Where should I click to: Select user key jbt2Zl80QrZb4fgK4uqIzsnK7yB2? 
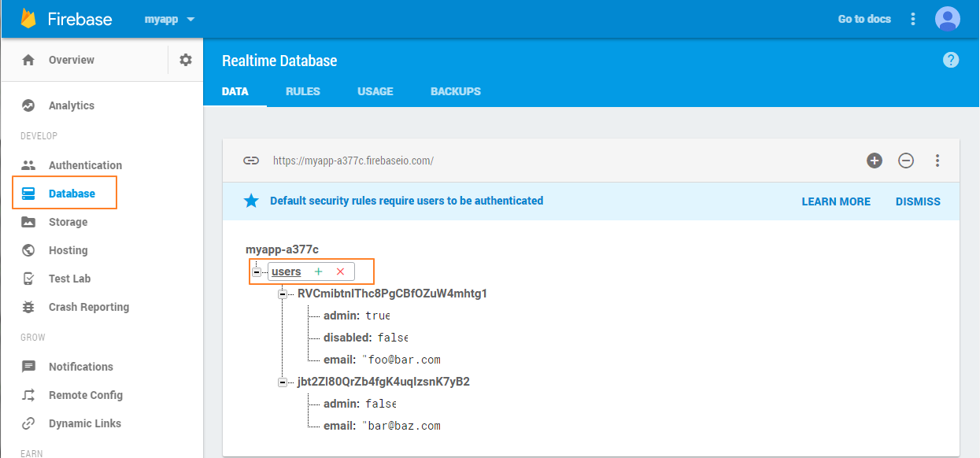[383, 382]
